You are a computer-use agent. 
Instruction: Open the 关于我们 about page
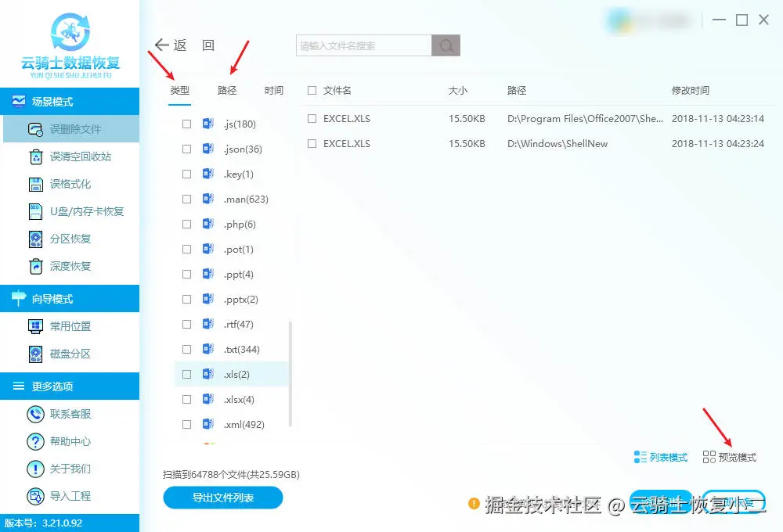coord(60,469)
